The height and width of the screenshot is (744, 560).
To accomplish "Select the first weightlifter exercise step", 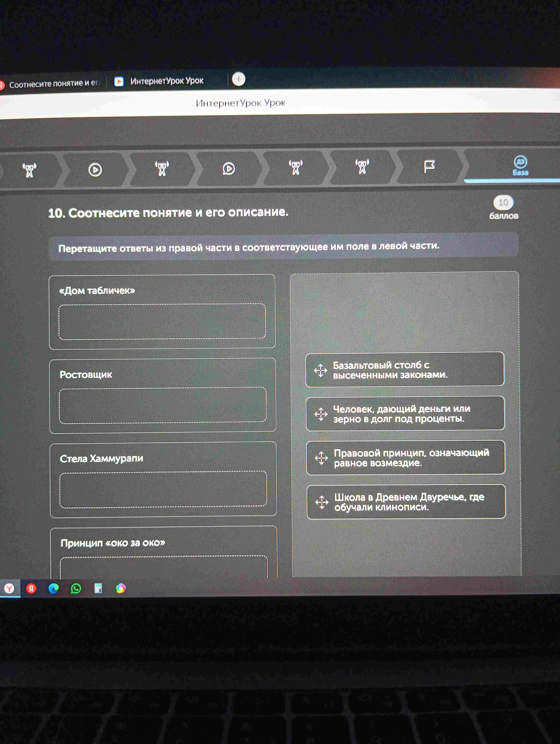I will coord(30,170).
